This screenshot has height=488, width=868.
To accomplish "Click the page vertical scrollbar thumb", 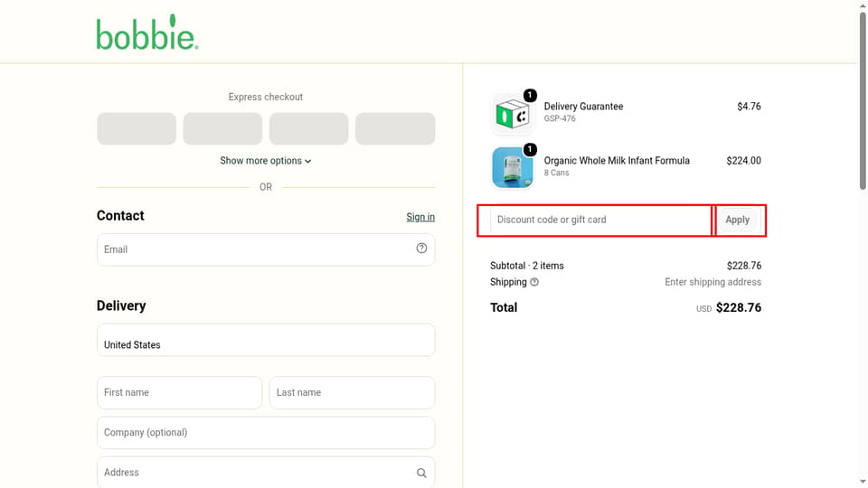I will coord(863,99).
